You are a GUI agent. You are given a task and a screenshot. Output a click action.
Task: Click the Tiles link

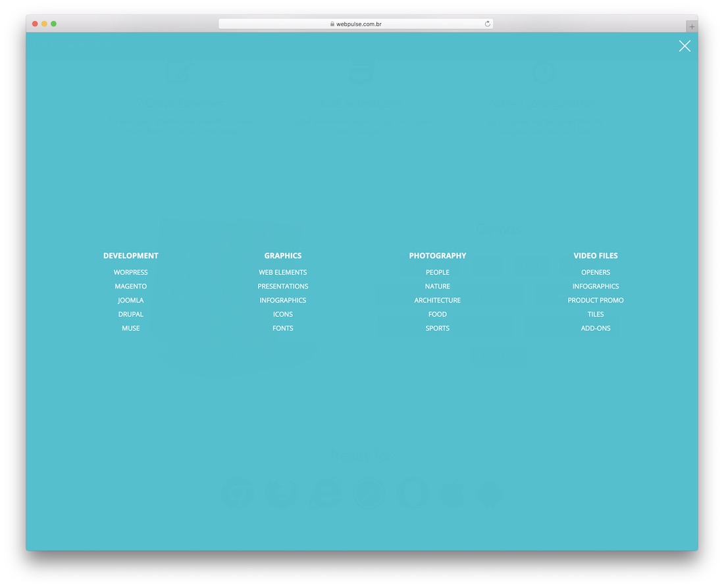pyautogui.click(x=595, y=314)
